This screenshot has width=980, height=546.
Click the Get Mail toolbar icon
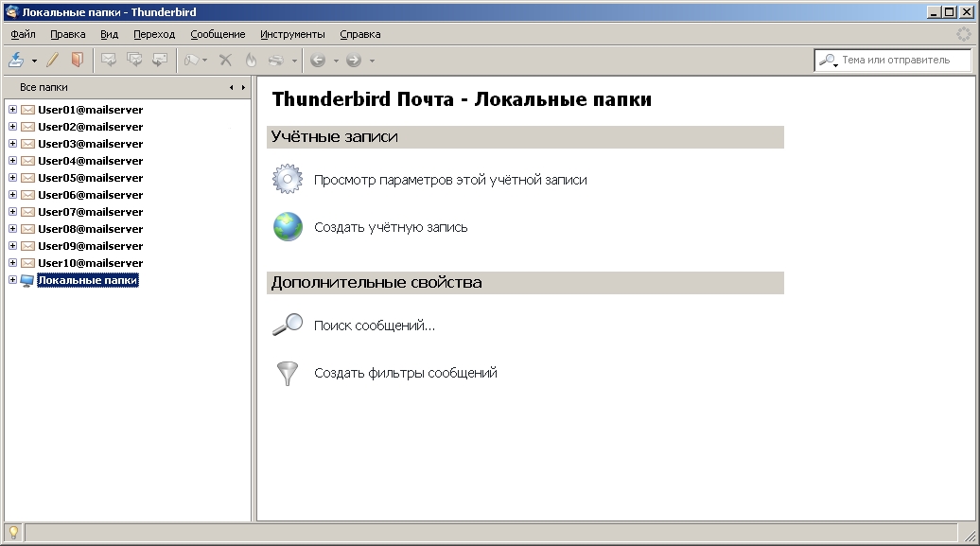16,60
